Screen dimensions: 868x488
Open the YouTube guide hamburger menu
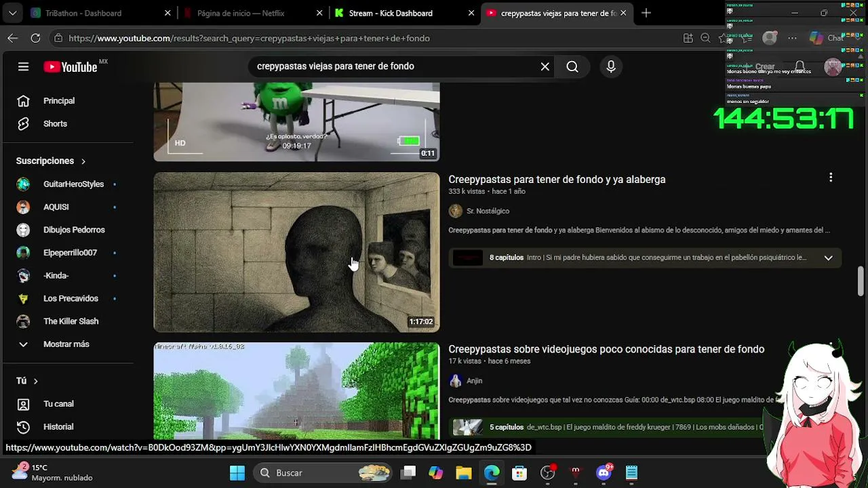point(24,66)
